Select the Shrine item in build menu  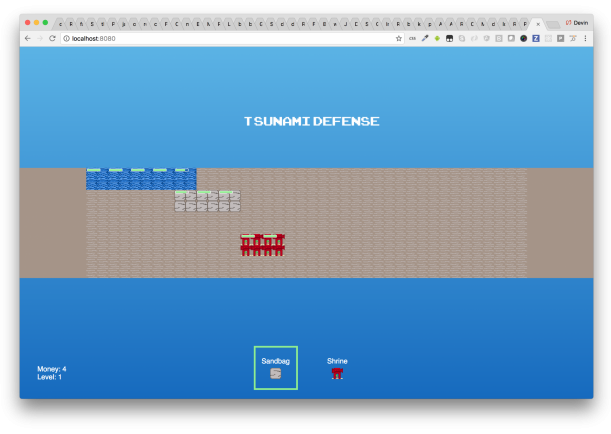click(337, 368)
